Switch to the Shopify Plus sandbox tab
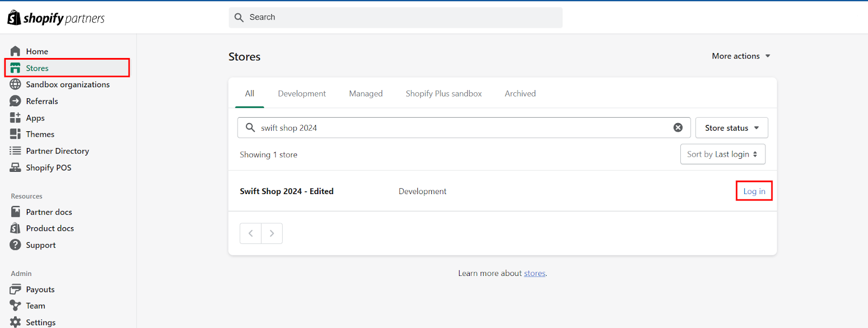868x328 pixels. tap(444, 93)
